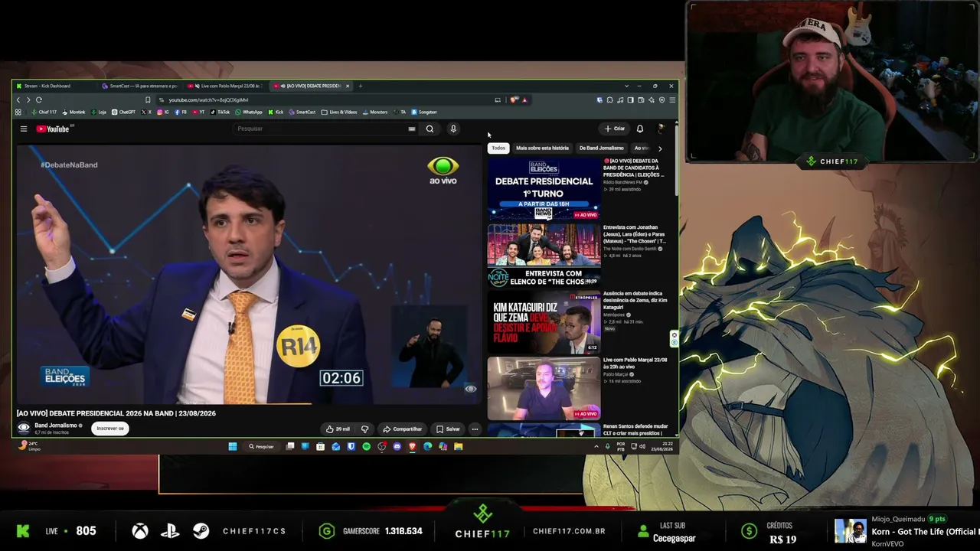Viewport: 980px width, 551px height.
Task: Open the Lives & Videos bookmark folder
Action: click(x=339, y=112)
